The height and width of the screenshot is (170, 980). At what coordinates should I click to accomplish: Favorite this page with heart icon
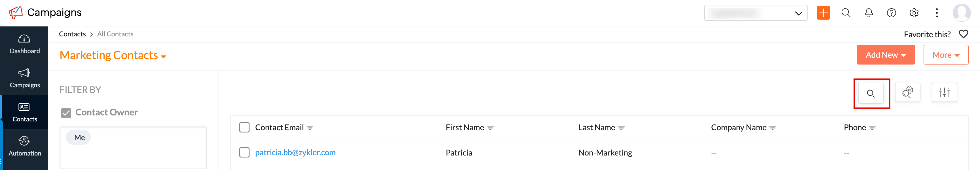coord(963,34)
